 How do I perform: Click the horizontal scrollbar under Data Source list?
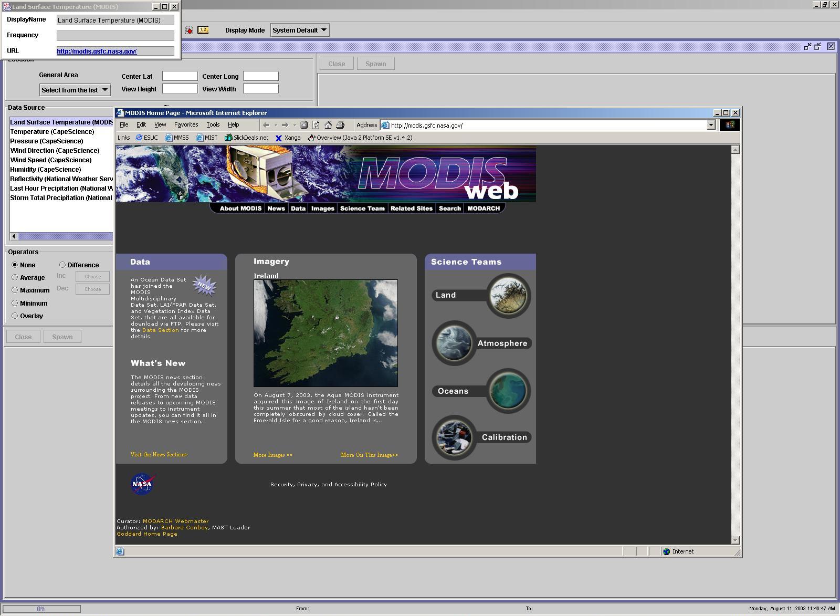[x=61, y=236]
